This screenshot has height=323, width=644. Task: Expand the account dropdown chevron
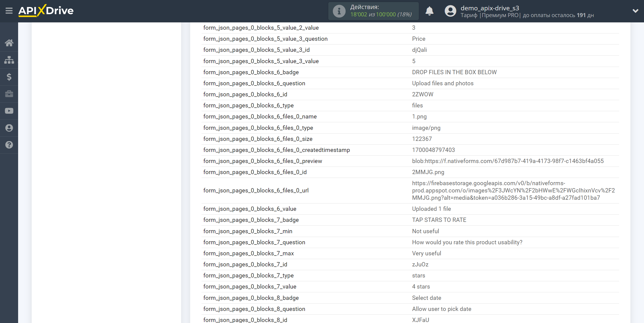(x=635, y=11)
